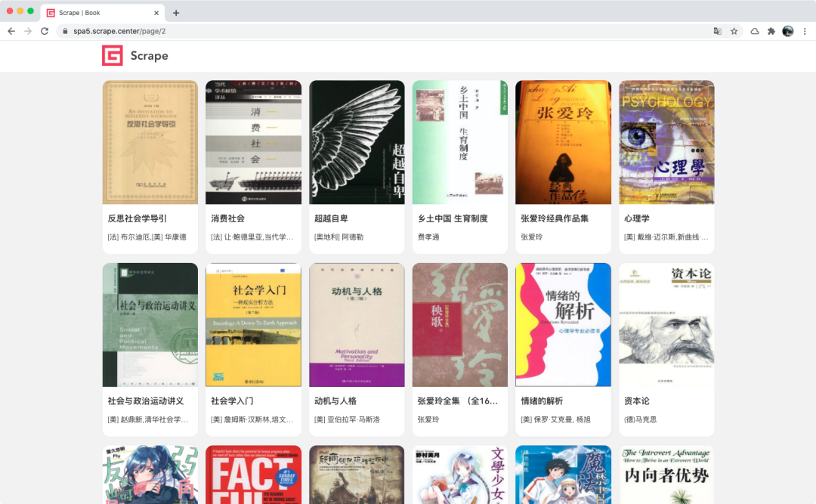Select author text [奥地利] 阿德勒
The height and width of the screenshot is (504, 816).
338,237
